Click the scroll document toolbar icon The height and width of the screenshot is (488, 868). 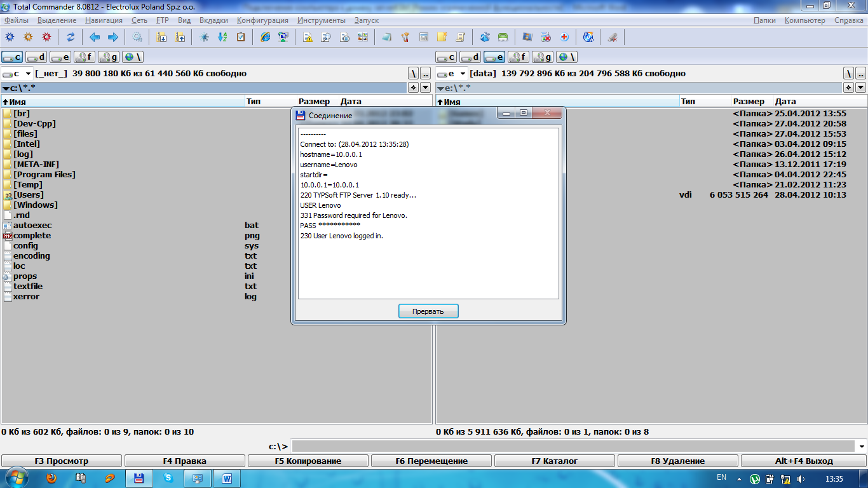(x=460, y=37)
